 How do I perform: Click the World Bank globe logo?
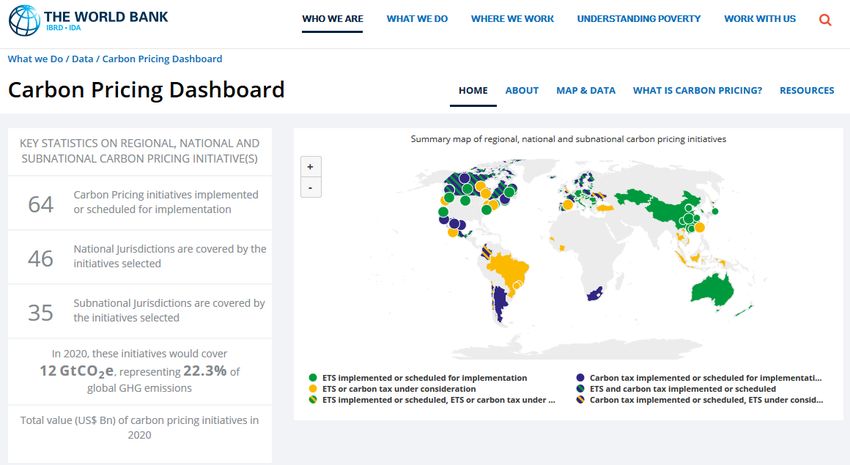click(24, 20)
